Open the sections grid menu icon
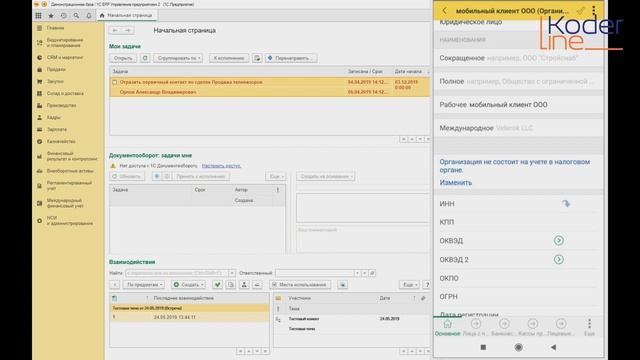This screenshot has height=360, width=640. click(38, 16)
